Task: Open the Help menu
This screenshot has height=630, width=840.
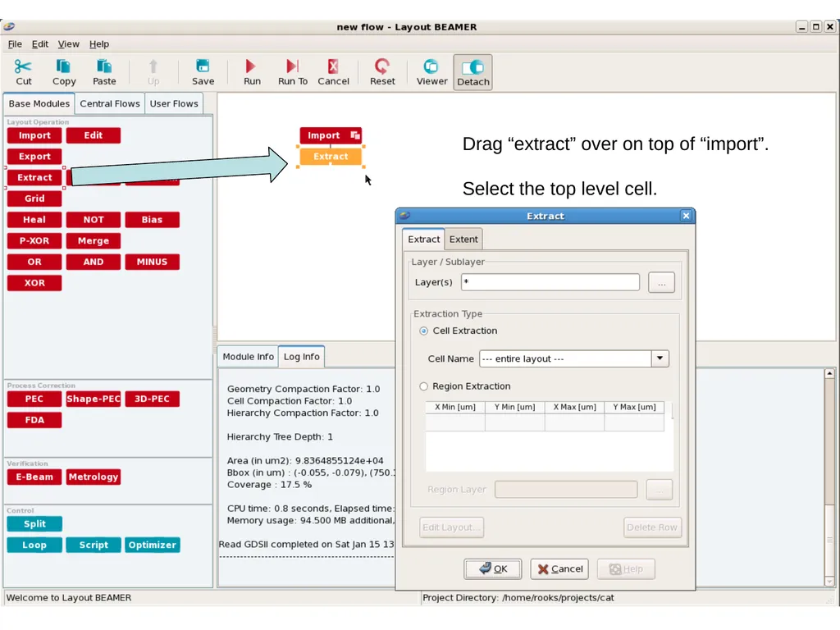Action: coord(99,44)
